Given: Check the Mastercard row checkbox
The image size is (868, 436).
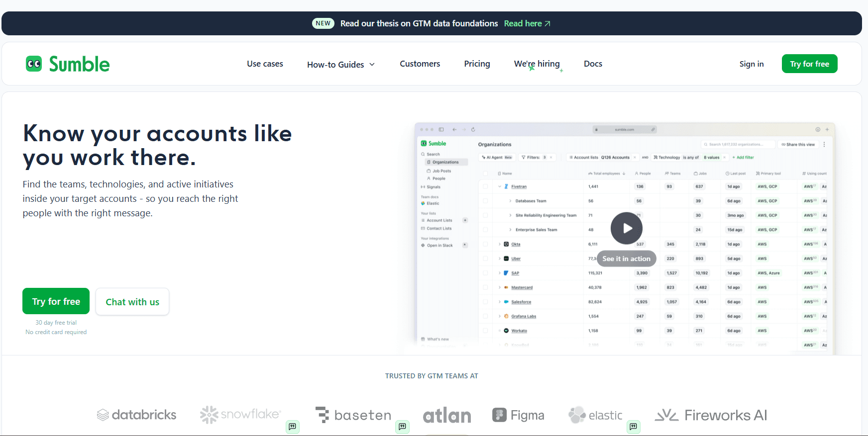Looking at the screenshot, I should click(x=485, y=288).
